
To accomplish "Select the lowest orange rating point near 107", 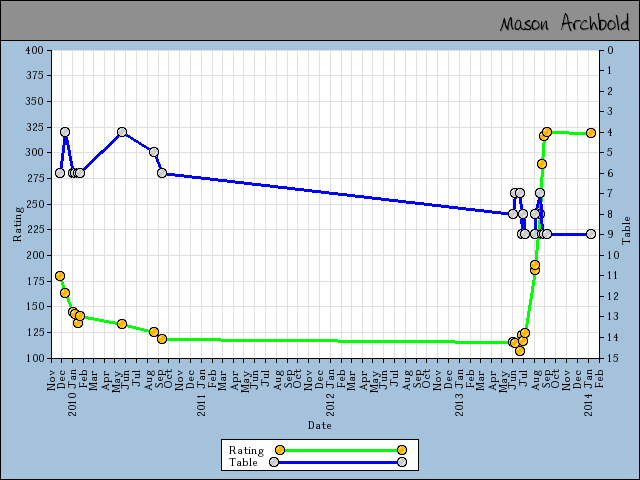I will pos(520,351).
